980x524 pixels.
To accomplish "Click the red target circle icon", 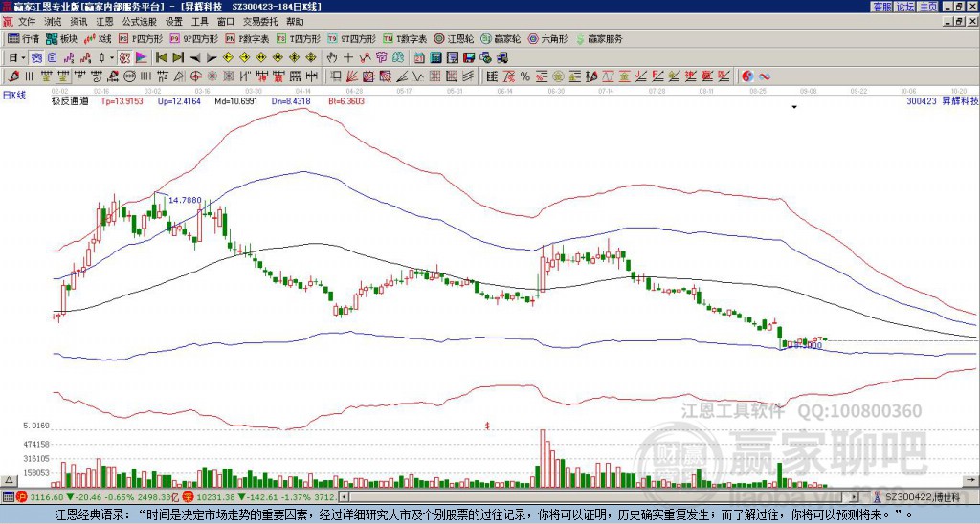I will pos(195,76).
